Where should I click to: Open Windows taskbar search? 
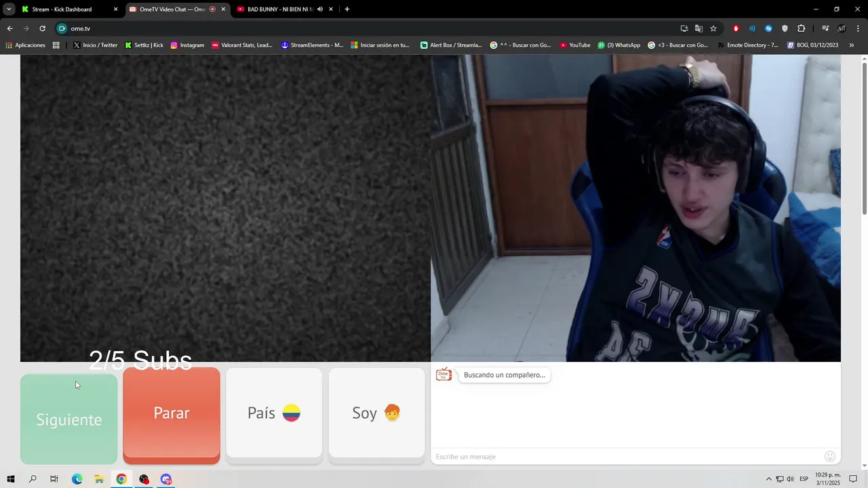coord(33,479)
